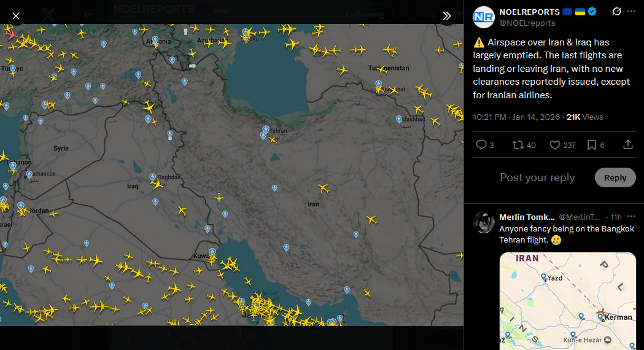Click the Reply button

(x=615, y=177)
